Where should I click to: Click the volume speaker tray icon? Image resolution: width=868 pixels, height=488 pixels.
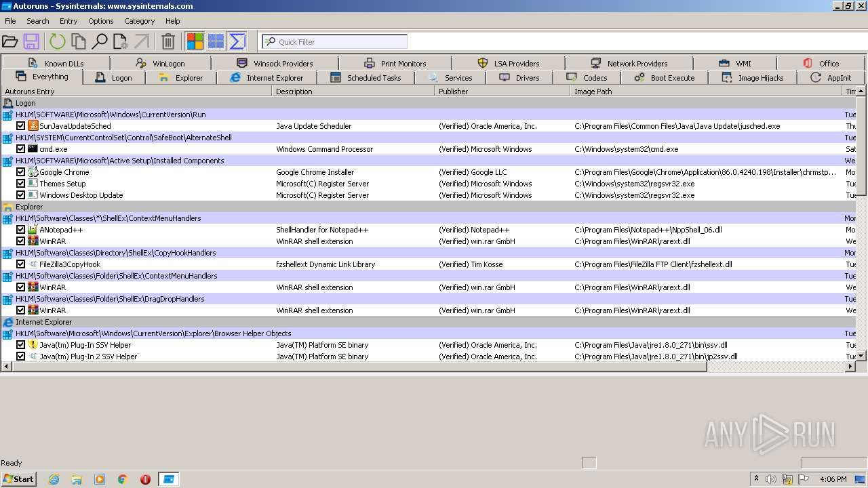(x=771, y=479)
